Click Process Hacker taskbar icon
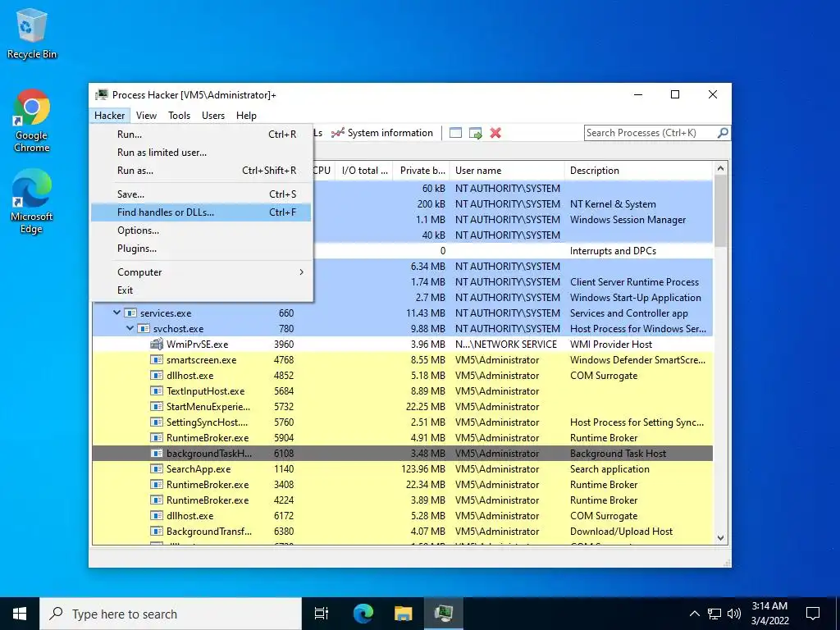Viewport: 840px width, 630px height. (x=444, y=614)
